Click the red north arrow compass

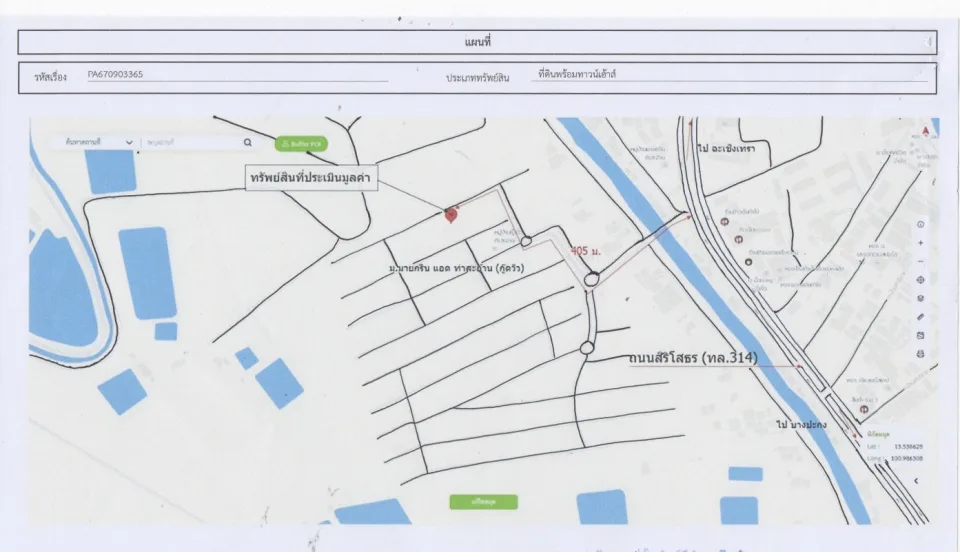(926, 131)
